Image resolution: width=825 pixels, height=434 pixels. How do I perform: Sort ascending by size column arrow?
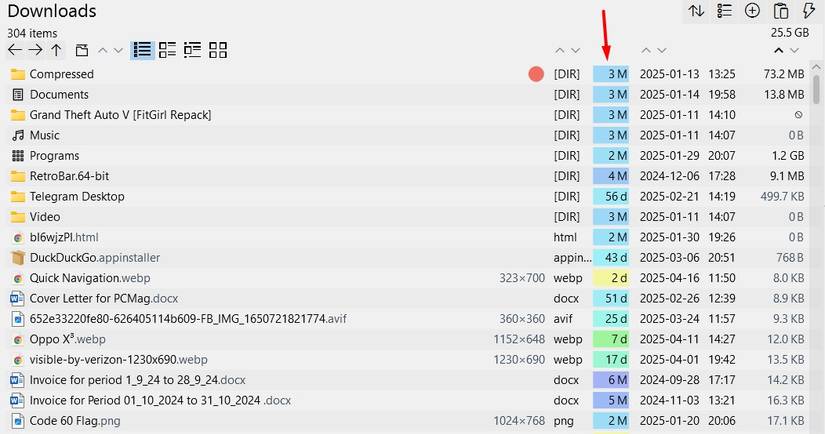(x=779, y=51)
